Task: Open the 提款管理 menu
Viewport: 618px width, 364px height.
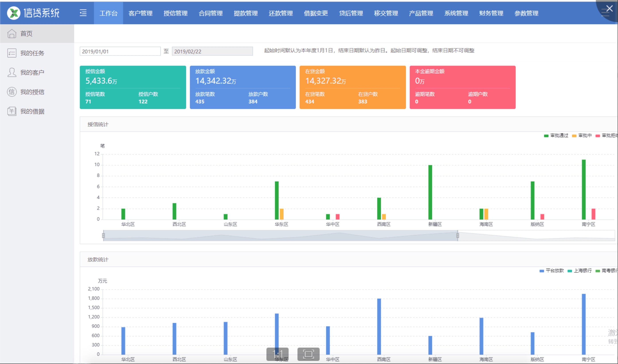Action: tap(246, 13)
